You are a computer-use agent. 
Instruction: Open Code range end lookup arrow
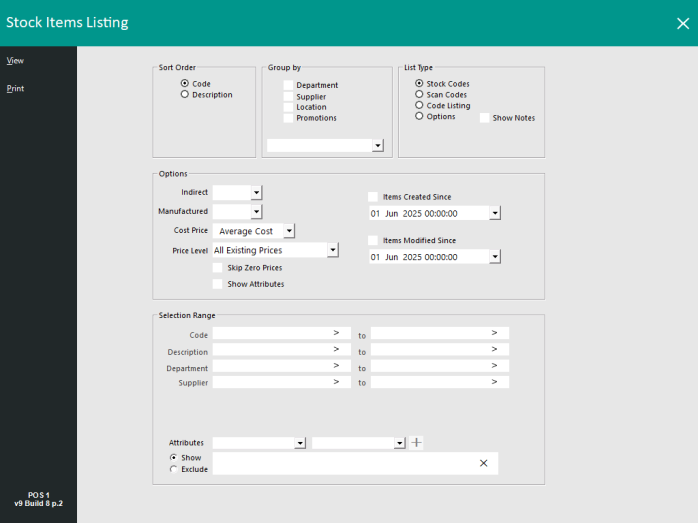click(x=494, y=333)
